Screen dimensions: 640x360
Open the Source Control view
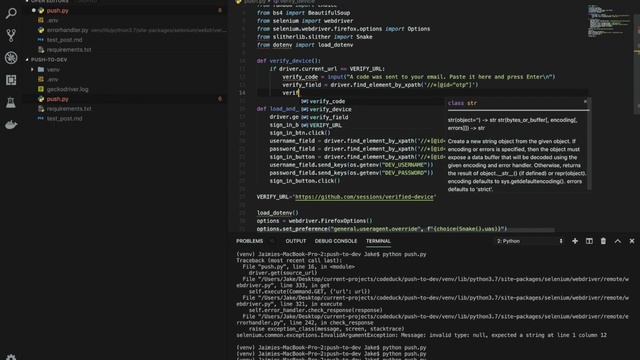pyautogui.click(x=11, y=36)
